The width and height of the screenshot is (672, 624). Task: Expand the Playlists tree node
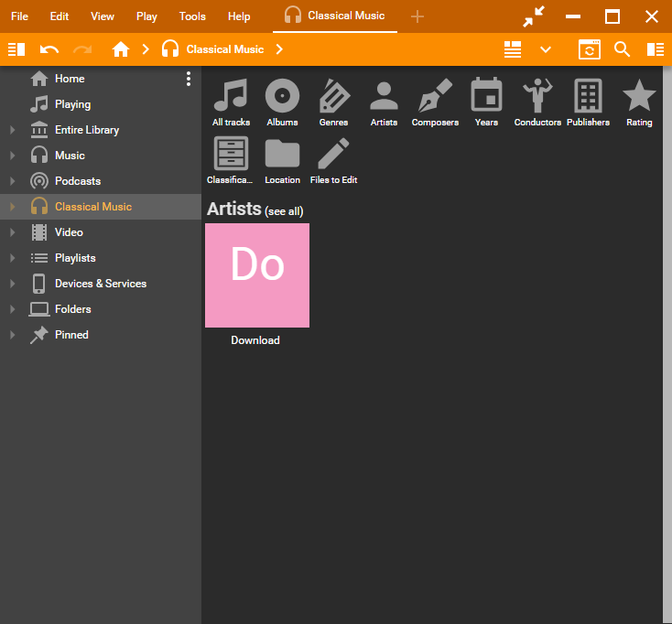12,258
